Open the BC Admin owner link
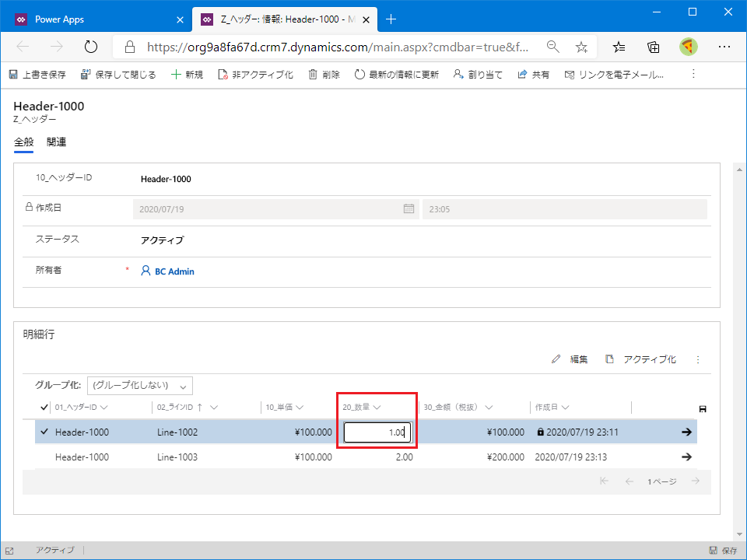Screen dimensions: 747x560 (174, 271)
